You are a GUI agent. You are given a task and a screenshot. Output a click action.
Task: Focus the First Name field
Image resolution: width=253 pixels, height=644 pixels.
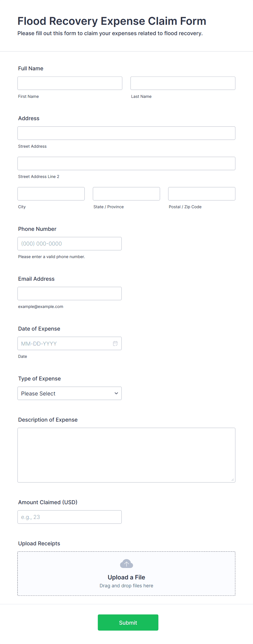(70, 83)
